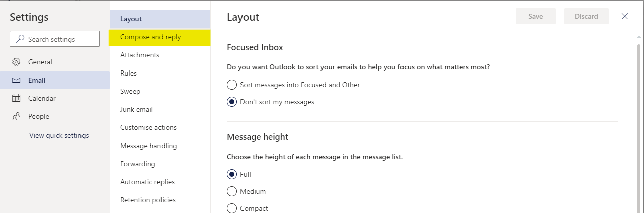Select Don't sort my messages option
The image size is (644, 213).
tap(232, 102)
